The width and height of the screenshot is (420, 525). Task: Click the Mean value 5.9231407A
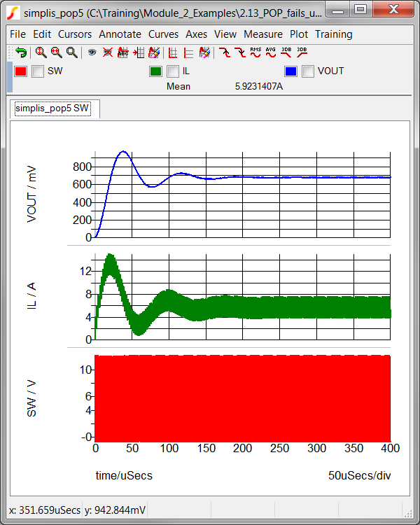pos(258,86)
